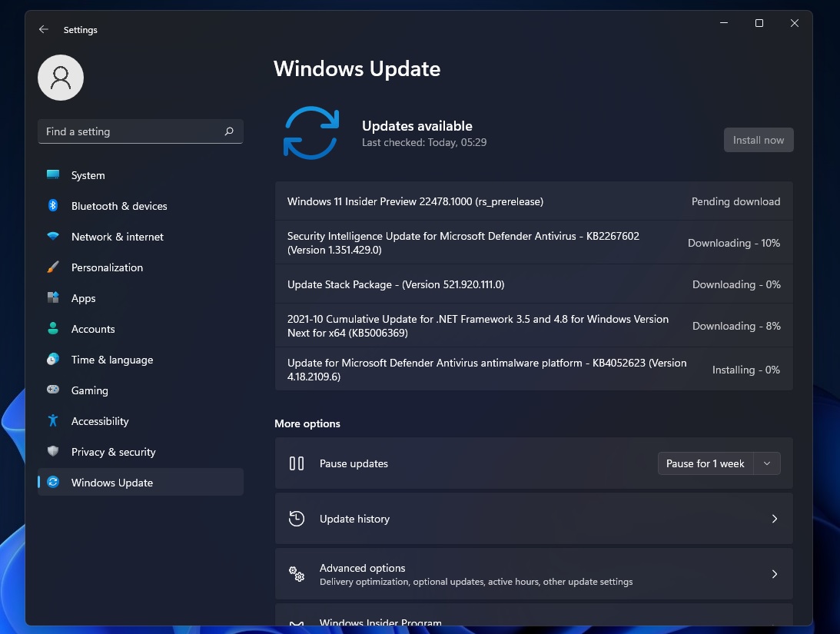Open Update history chevron
Screen dimensions: 840x634
pos(774,518)
